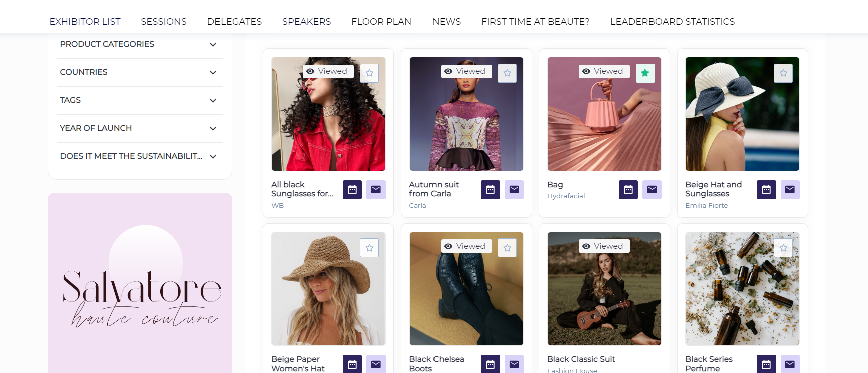Screen dimensions: 868x373
Task: Schedule meeting for Bag product
Action: (x=628, y=190)
